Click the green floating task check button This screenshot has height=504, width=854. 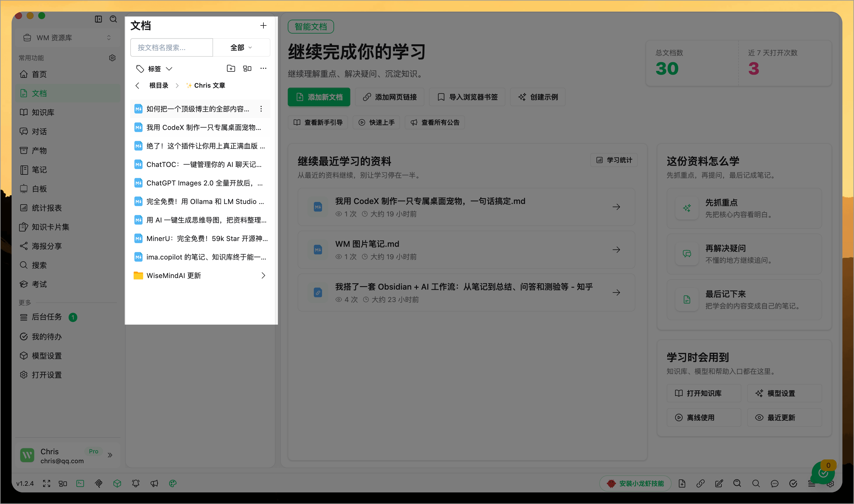(823, 473)
